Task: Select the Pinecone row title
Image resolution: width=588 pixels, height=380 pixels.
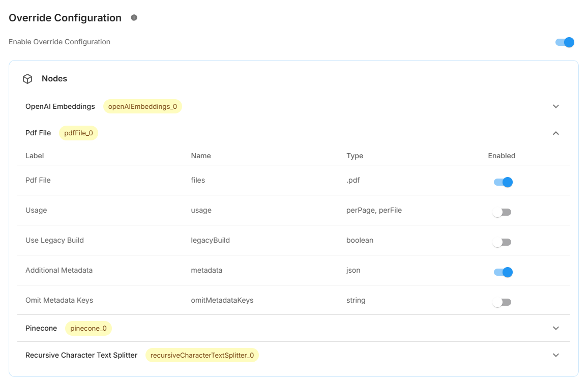Action: (x=41, y=329)
